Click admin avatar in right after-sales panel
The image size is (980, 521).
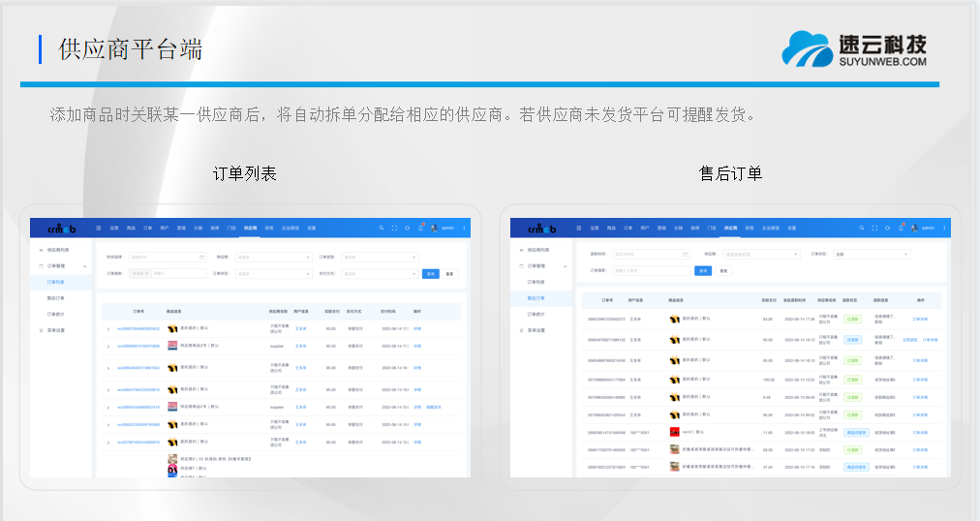coord(914,228)
